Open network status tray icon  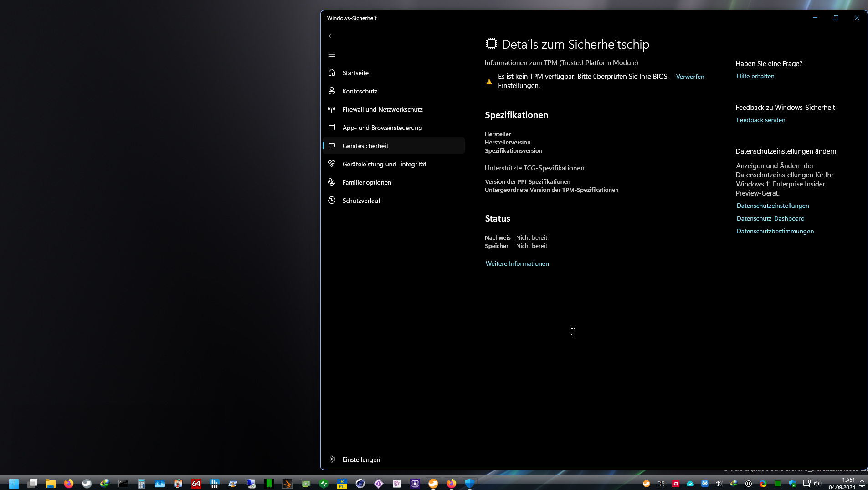806,484
